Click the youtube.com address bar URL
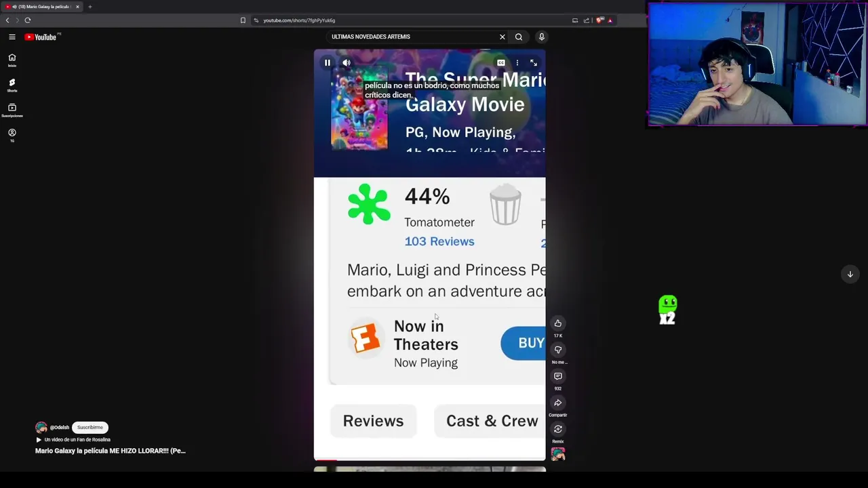868x488 pixels. coord(299,20)
